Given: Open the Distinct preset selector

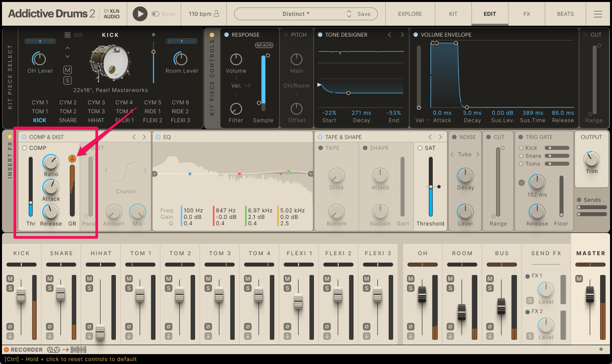Looking at the screenshot, I should click(295, 14).
